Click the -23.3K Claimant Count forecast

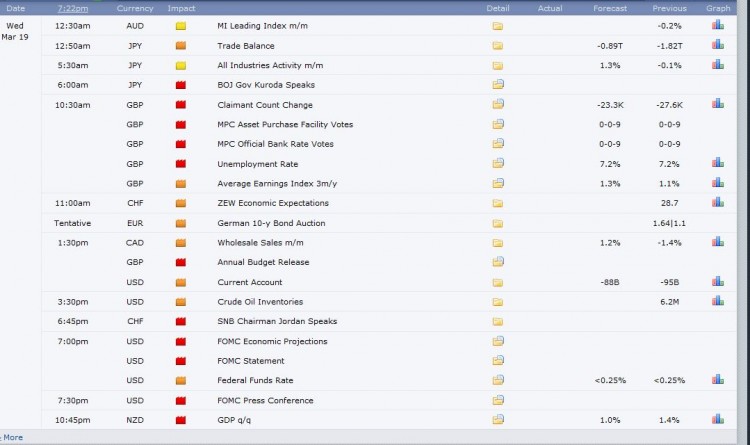coord(610,105)
